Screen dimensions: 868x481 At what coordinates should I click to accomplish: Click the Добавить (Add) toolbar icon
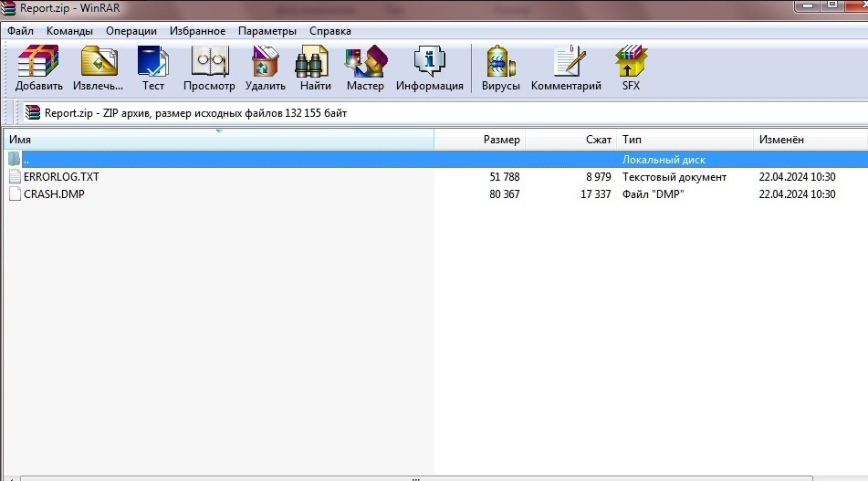(38, 68)
